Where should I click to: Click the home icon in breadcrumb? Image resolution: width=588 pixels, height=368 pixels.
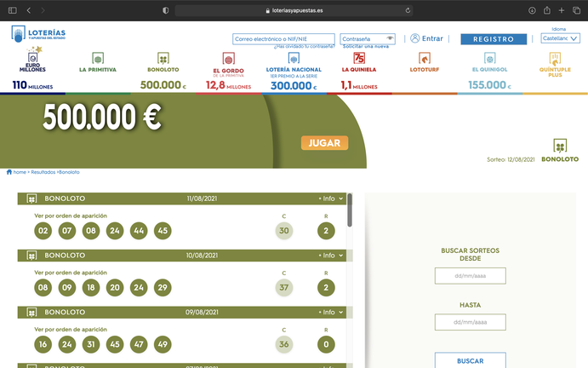[x=9, y=172]
